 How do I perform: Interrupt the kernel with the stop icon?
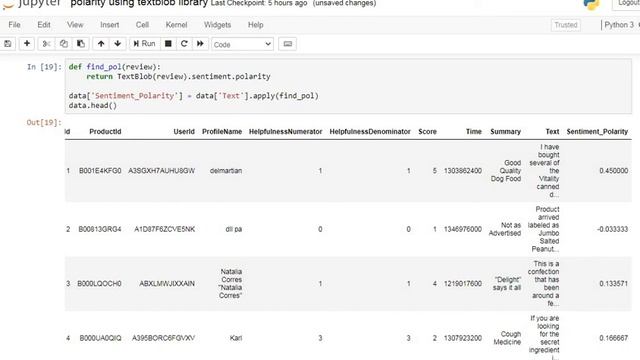tap(168, 44)
